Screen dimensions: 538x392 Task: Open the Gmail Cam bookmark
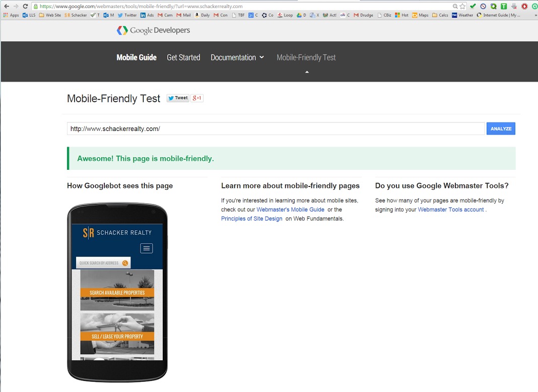pyautogui.click(x=165, y=15)
